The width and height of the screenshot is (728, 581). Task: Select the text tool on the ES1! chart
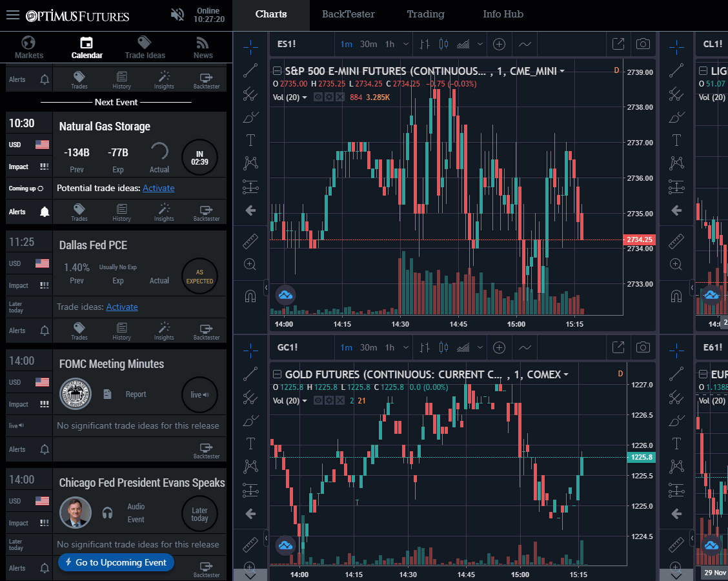pyautogui.click(x=250, y=140)
